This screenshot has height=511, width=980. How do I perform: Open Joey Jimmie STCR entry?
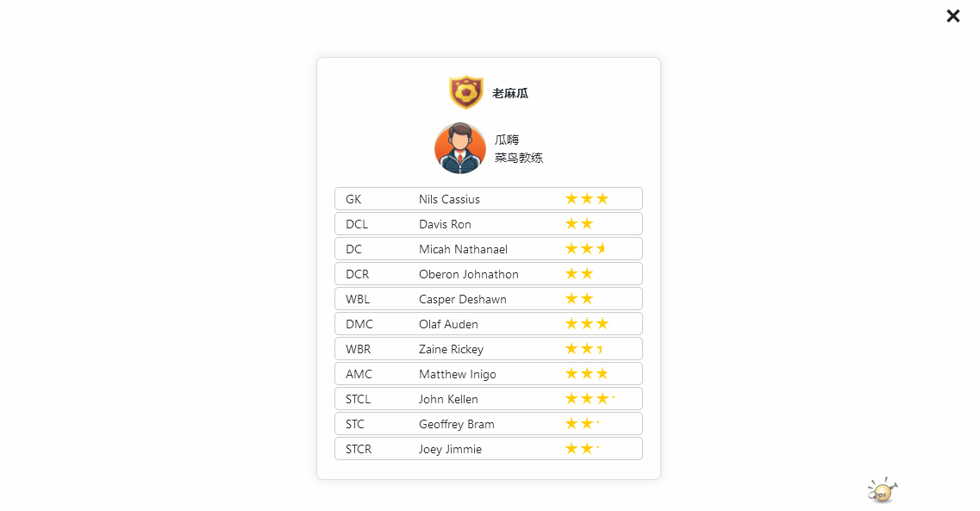pyautogui.click(x=489, y=449)
